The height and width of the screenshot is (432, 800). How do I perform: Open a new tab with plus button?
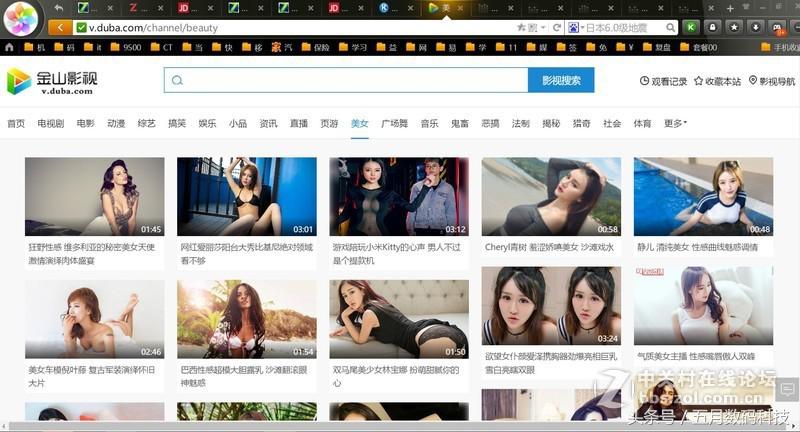pos(730,8)
